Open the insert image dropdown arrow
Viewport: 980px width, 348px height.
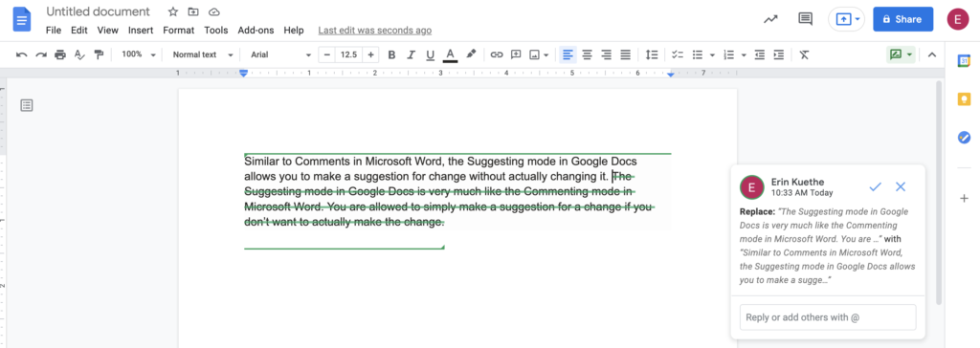pyautogui.click(x=546, y=55)
